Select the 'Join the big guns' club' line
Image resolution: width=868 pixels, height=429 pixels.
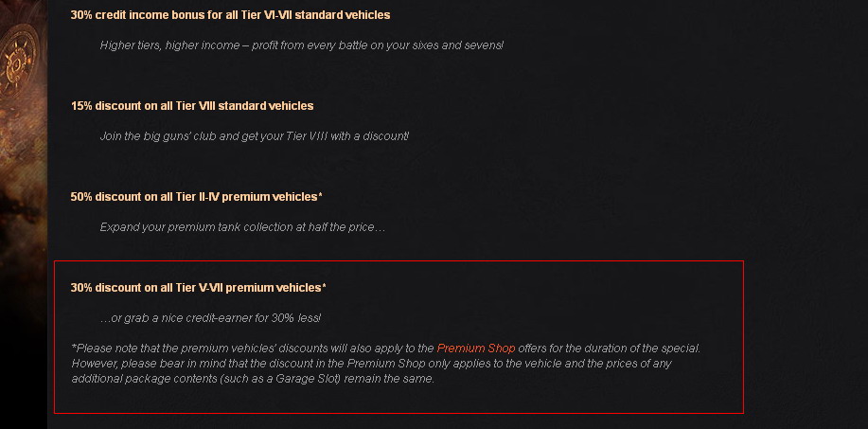pos(254,136)
